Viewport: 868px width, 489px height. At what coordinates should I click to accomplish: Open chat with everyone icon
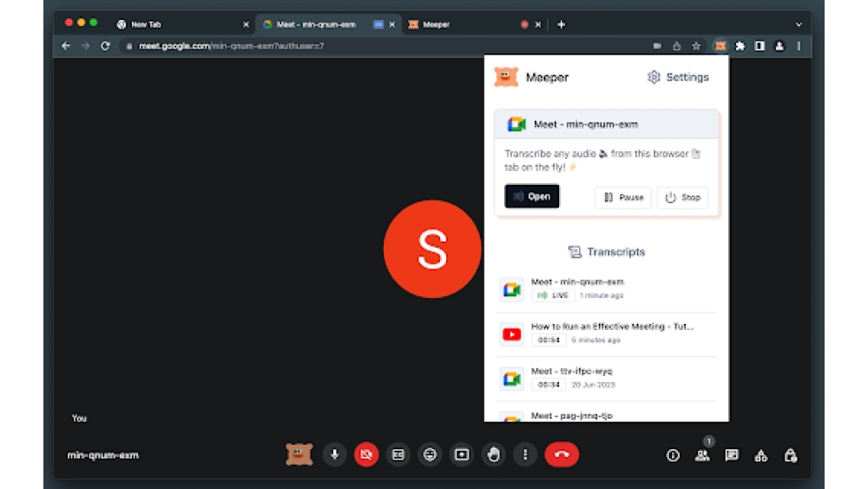tap(732, 456)
